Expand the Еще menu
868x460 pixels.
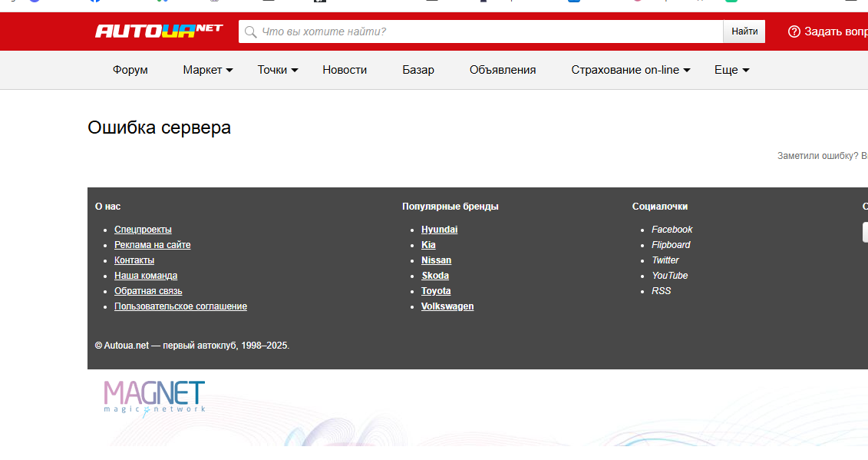click(x=731, y=70)
